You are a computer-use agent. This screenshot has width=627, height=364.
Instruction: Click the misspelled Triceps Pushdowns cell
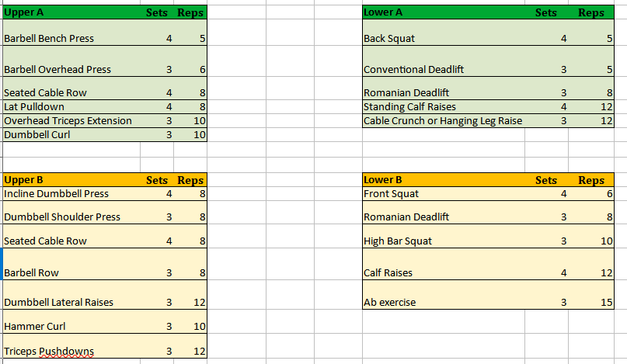[x=71, y=346]
